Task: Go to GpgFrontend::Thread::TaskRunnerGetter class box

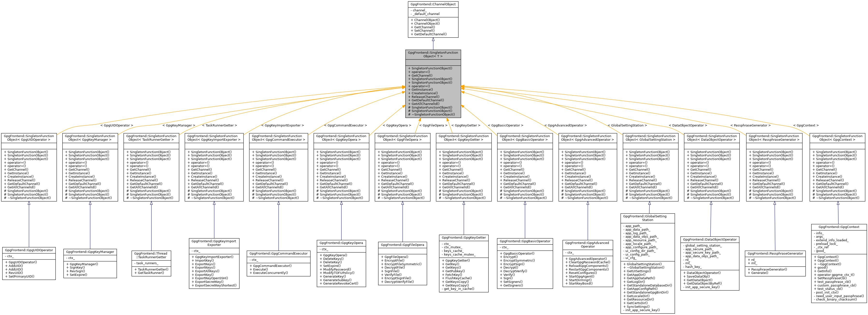Action: pos(151,264)
